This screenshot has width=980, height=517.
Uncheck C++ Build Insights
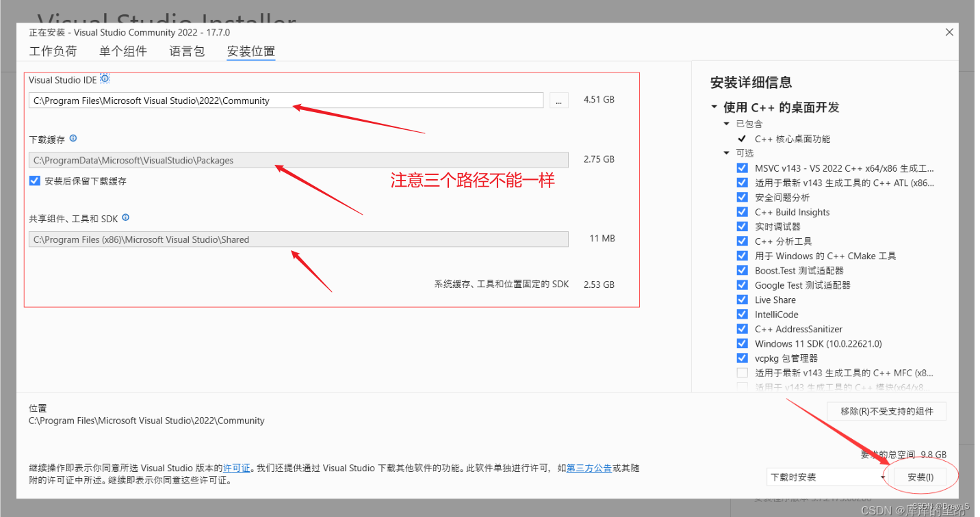742,212
